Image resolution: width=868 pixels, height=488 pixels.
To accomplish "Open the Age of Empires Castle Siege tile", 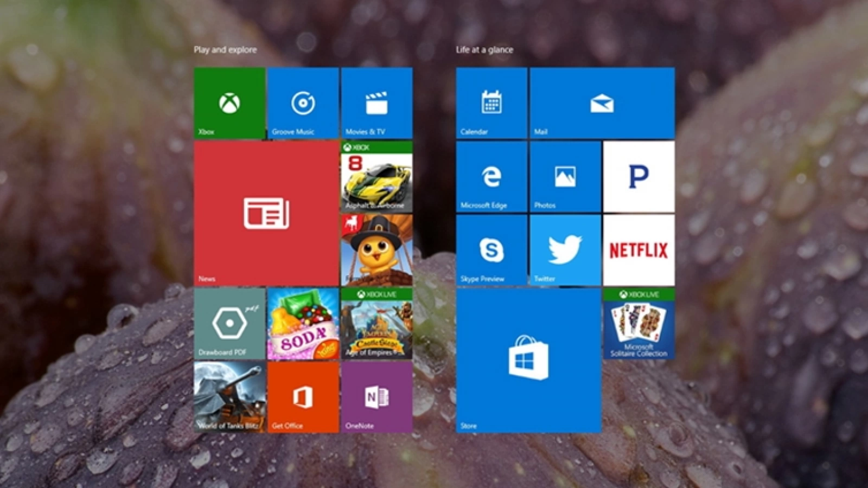I will click(377, 324).
